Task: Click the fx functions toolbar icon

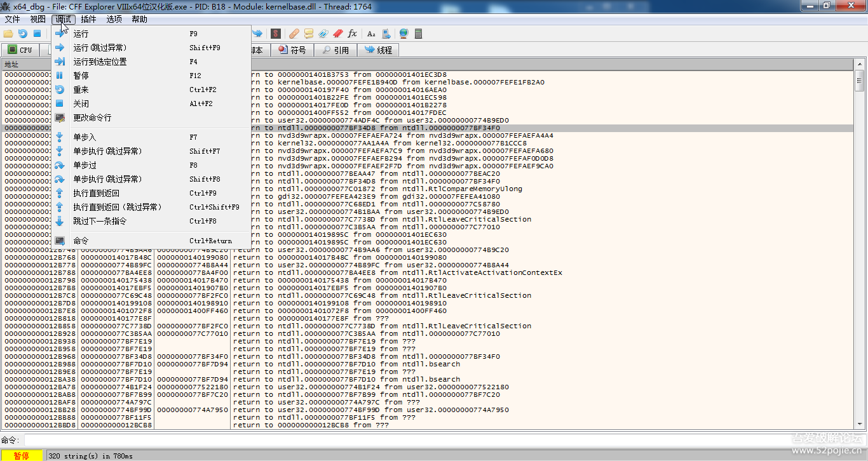Action: [353, 34]
